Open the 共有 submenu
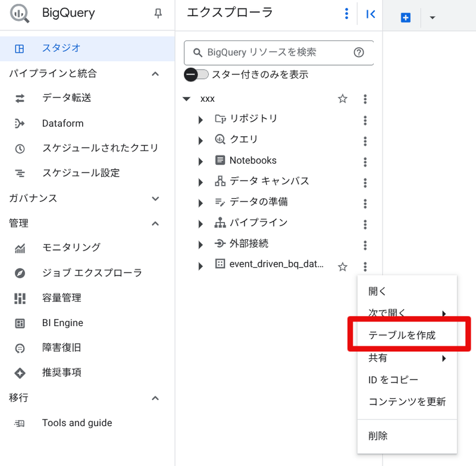This screenshot has height=466, width=476. point(407,358)
